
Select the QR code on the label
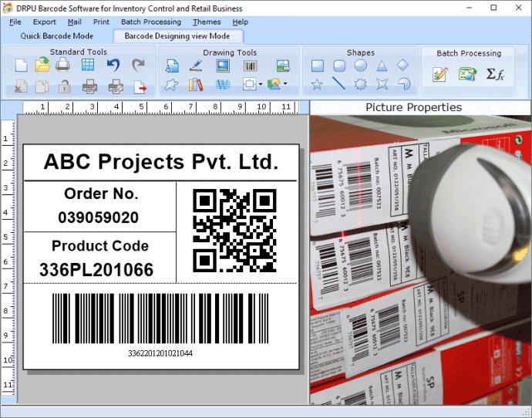(x=234, y=231)
